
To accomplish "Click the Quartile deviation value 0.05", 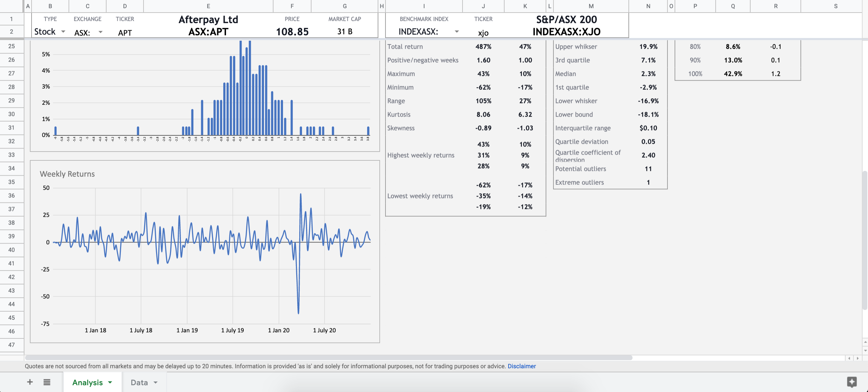I will pyautogui.click(x=648, y=141).
